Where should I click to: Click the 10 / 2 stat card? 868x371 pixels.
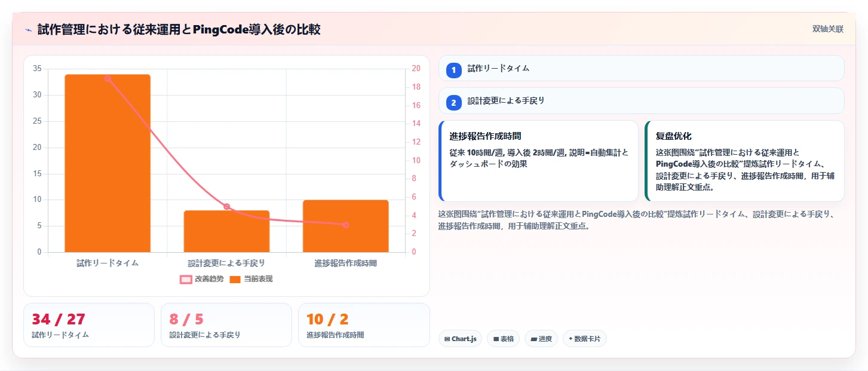(364, 325)
